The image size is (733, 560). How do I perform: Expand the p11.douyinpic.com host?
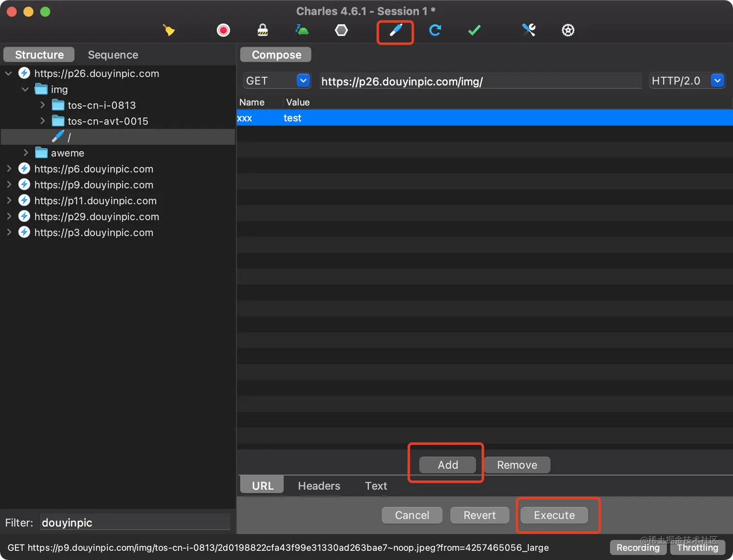[x=9, y=201]
